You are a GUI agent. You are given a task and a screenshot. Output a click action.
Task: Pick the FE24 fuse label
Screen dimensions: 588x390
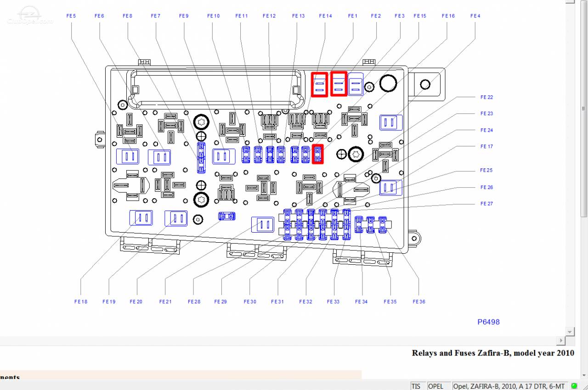[486, 130]
